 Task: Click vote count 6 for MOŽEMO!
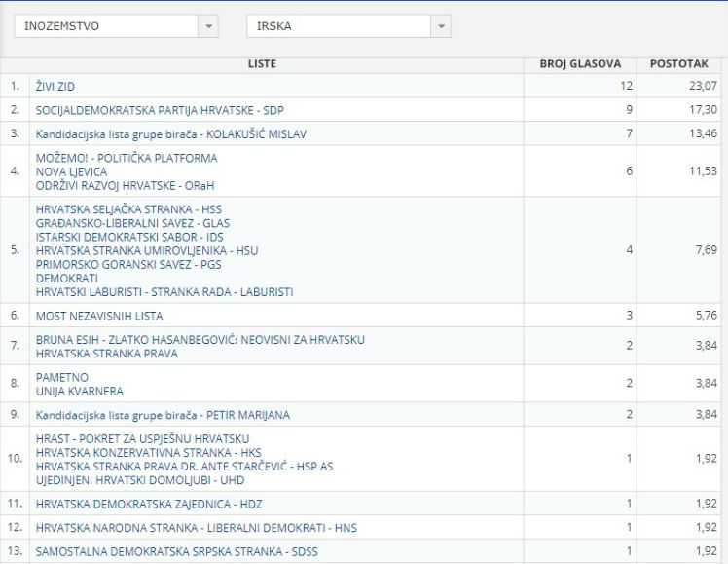pos(629,171)
